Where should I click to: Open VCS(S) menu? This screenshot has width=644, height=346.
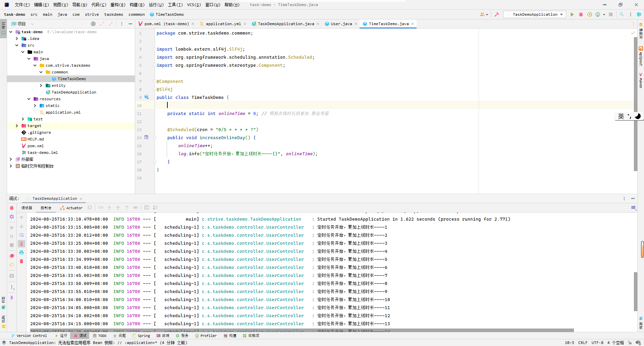click(x=194, y=5)
